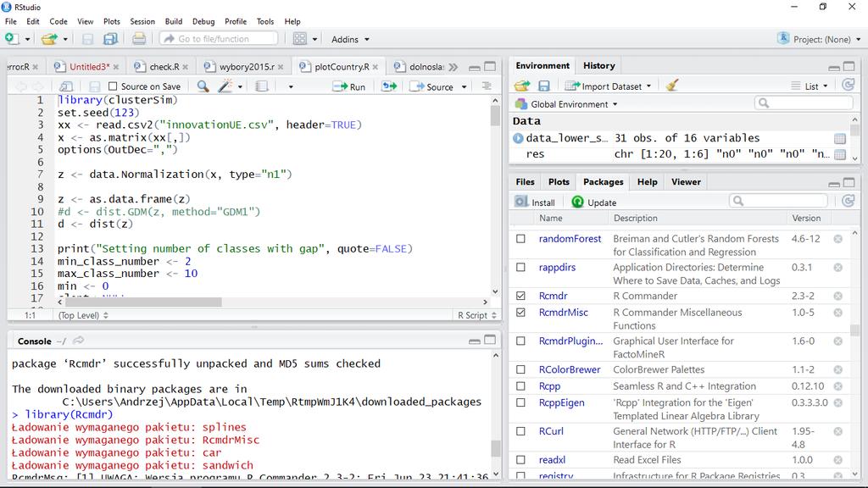Screen dimensions: 868x488
Task: Open the Global Environment dropdown
Action: [x=566, y=104]
